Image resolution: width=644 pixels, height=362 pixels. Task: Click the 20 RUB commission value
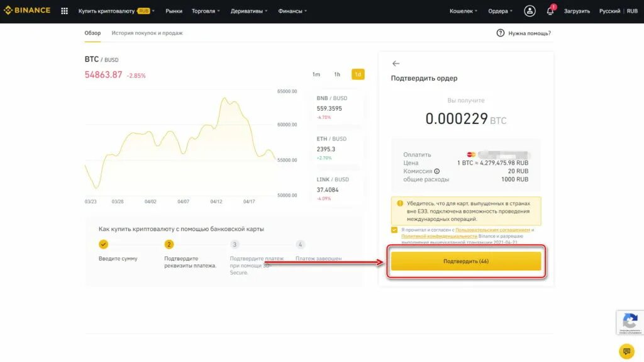[518, 171]
